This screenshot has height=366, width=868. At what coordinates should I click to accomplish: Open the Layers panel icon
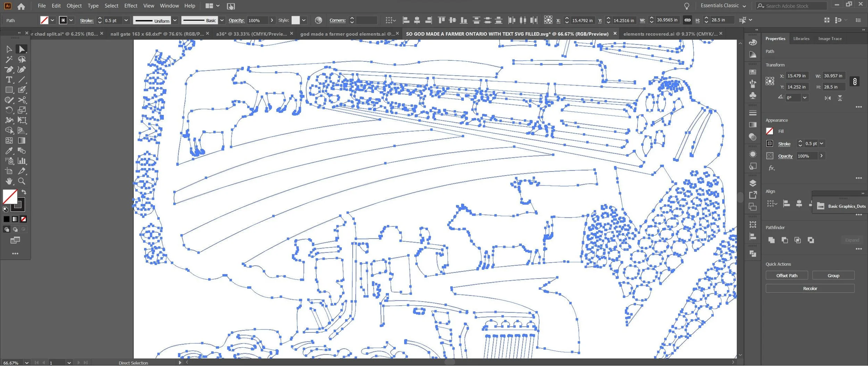coord(753,184)
